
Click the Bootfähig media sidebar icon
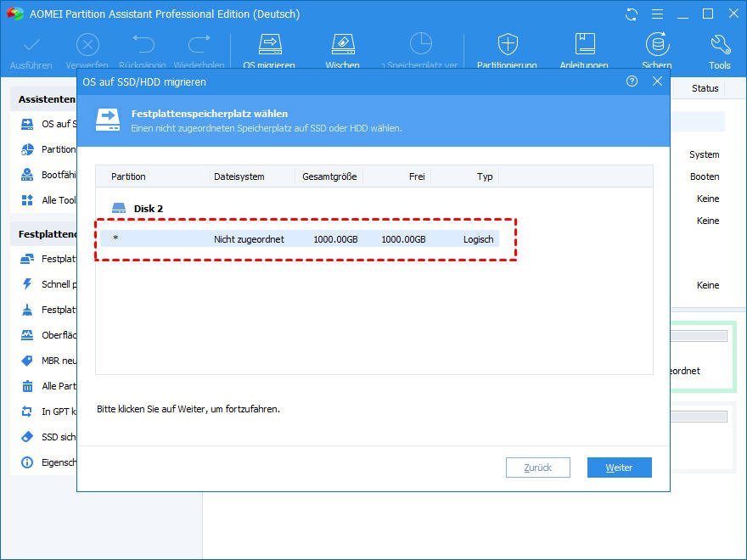27,175
